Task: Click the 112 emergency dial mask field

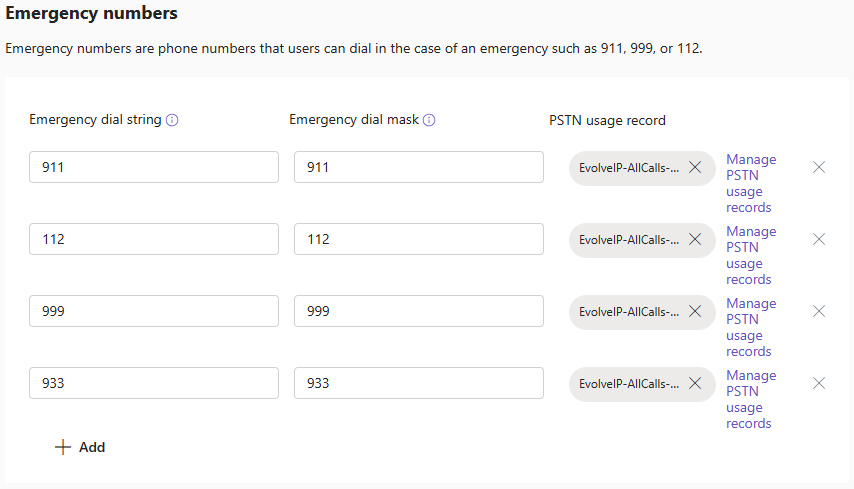Action: (418, 239)
